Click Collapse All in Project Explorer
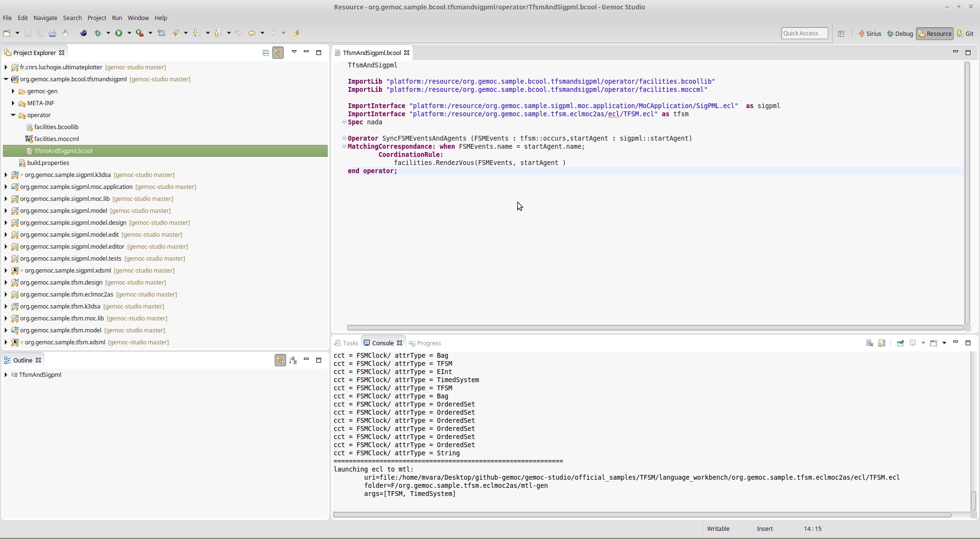The height and width of the screenshot is (539, 980). (x=266, y=53)
